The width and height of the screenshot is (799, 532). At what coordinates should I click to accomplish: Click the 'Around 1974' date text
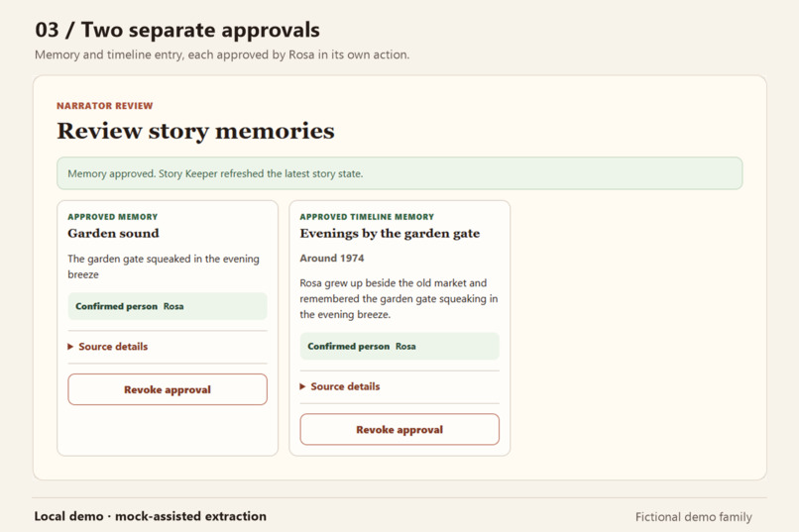[x=332, y=259]
